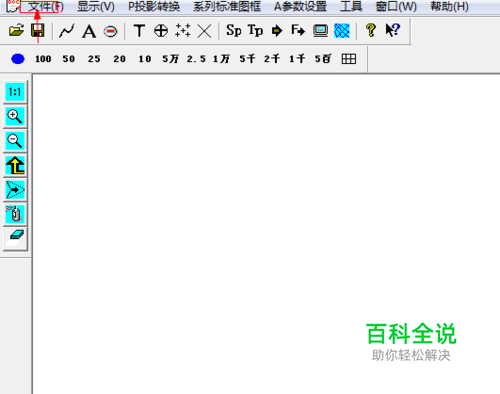Click the zoom in magnifier
Screen dimensions: 500x394
point(15,116)
